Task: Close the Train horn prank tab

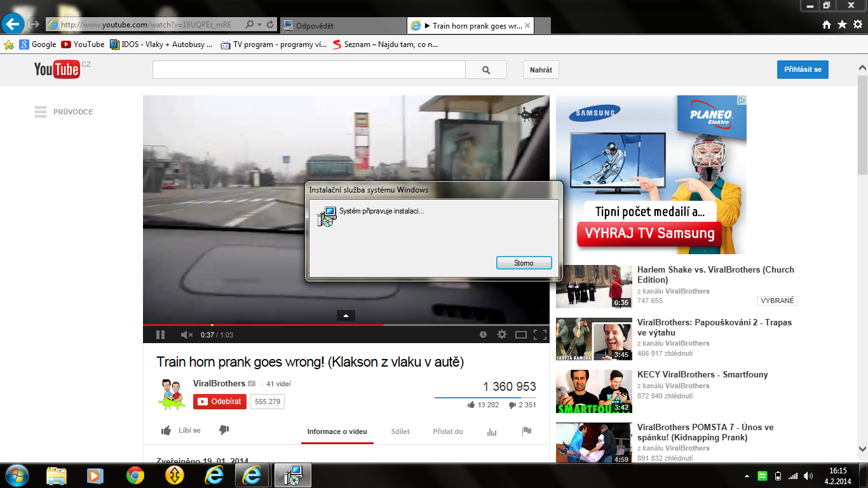Action: (527, 25)
